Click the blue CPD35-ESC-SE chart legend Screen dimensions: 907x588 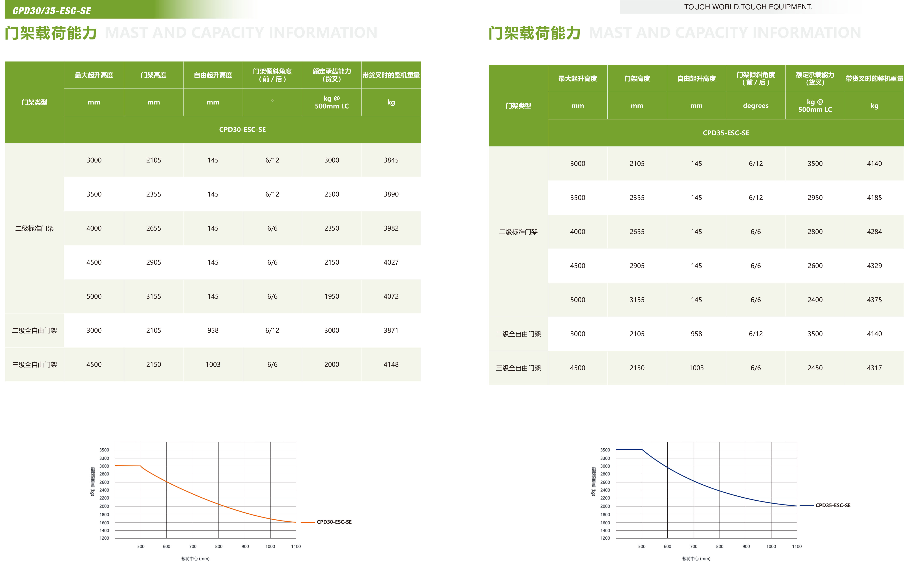tap(833, 505)
